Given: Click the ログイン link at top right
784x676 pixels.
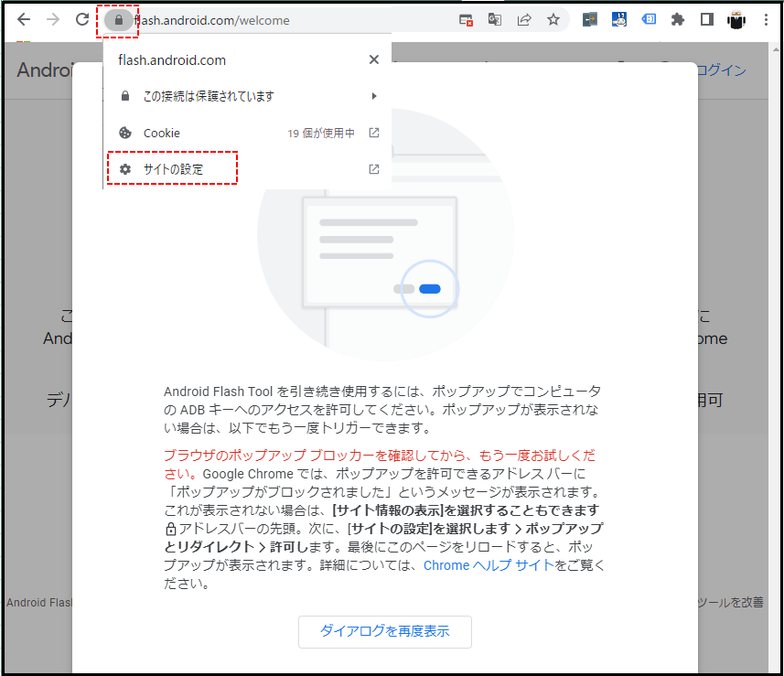Looking at the screenshot, I should [720, 70].
